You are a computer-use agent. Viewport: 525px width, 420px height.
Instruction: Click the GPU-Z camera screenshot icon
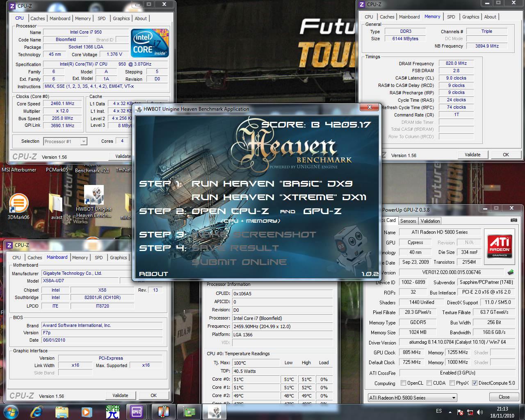[x=514, y=220]
